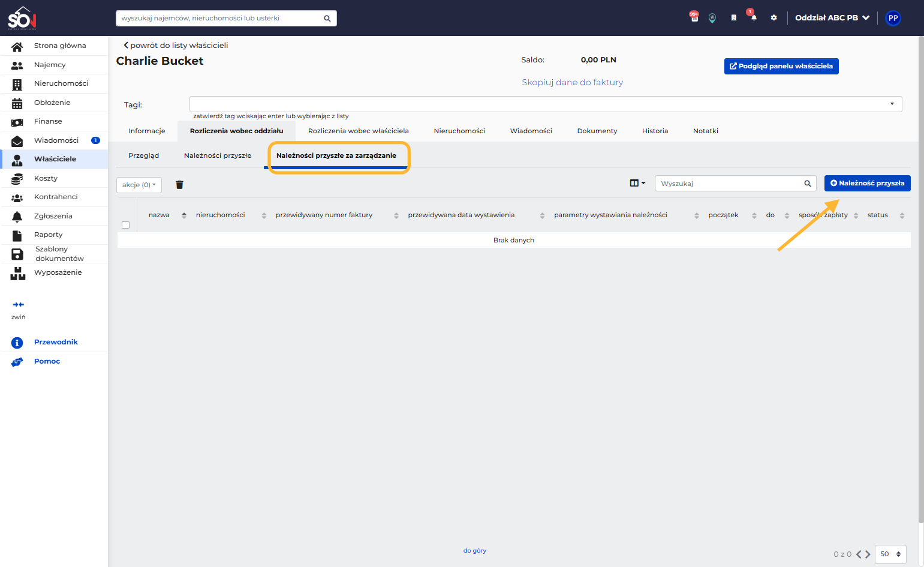Viewport: 924px width, 567px height.
Task: Open the settings gear icon
Action: click(x=773, y=18)
